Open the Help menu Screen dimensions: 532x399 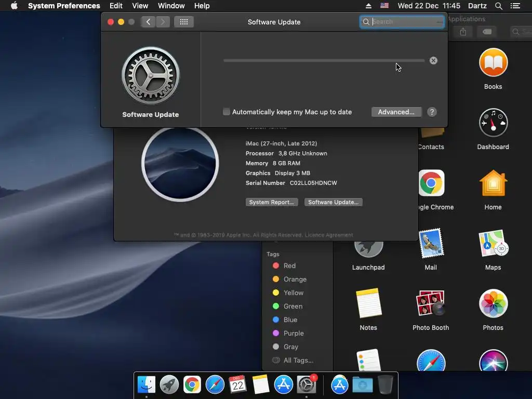202,6
